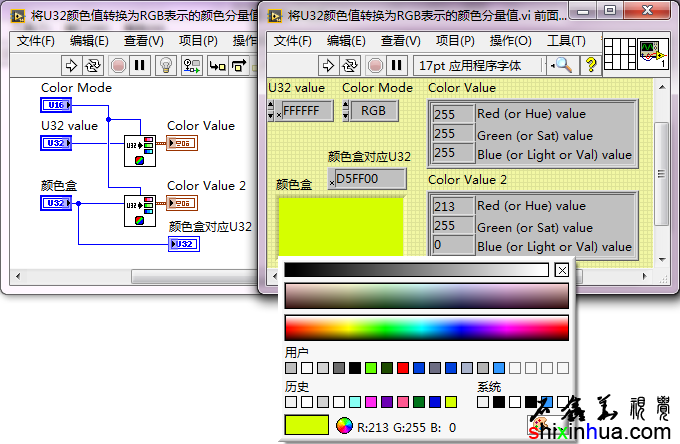Open the 17pt application font dropdown
The height and width of the screenshot is (444, 680).
pos(480,65)
